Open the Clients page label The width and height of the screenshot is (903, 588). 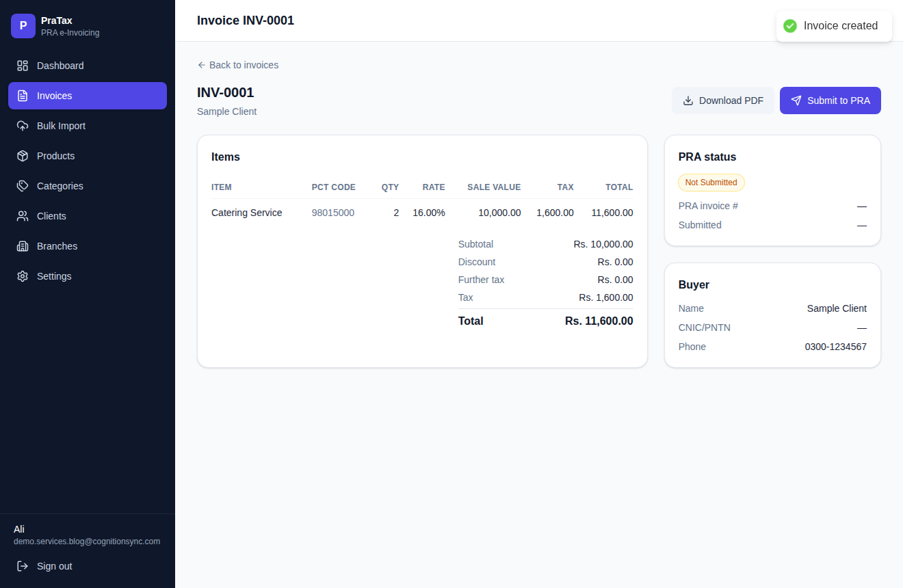pos(51,216)
